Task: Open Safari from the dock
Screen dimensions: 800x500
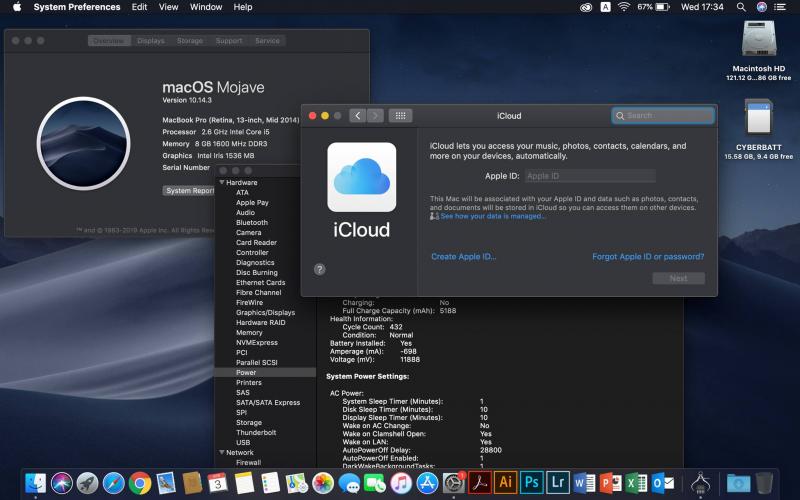Action: pos(113,483)
